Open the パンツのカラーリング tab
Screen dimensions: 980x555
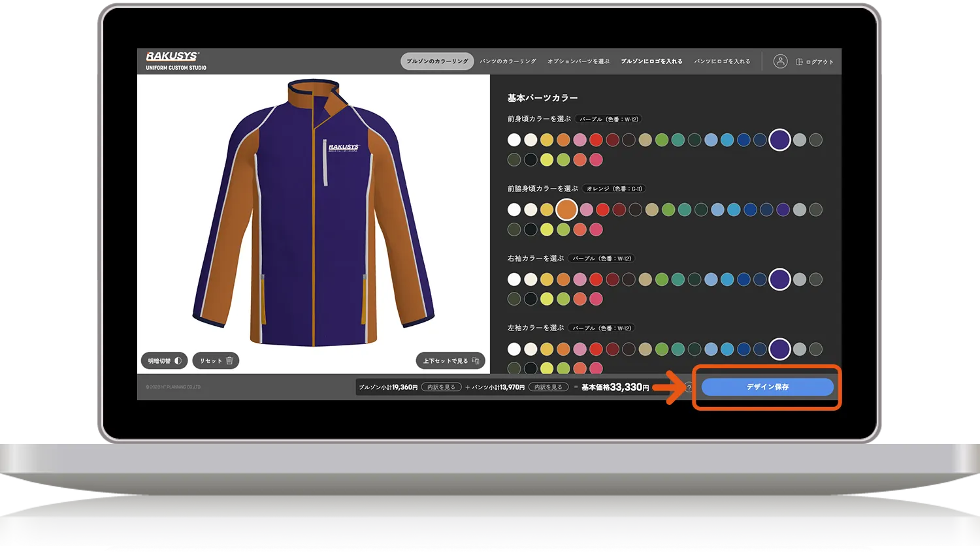[508, 61]
